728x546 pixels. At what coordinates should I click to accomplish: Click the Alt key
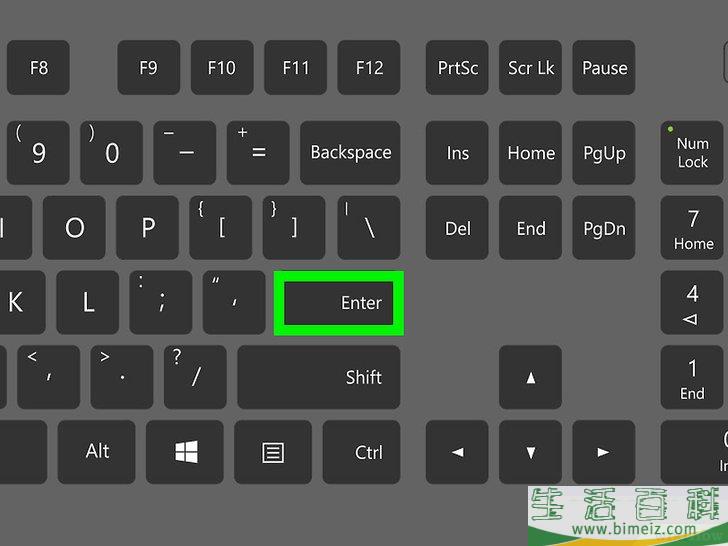click(x=97, y=452)
